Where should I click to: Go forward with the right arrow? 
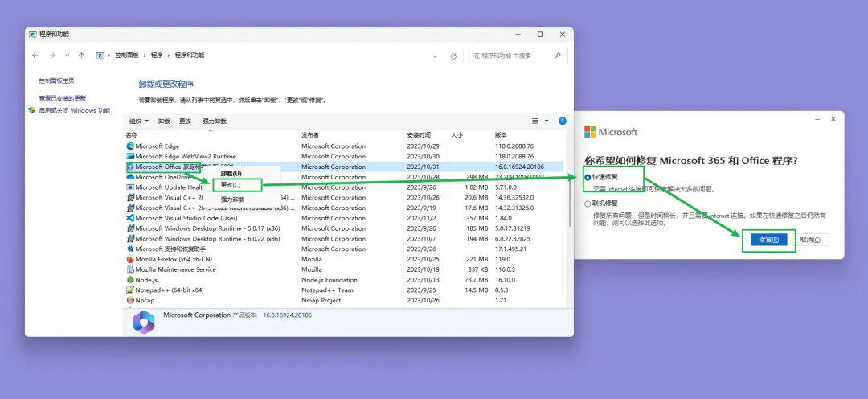(x=52, y=56)
